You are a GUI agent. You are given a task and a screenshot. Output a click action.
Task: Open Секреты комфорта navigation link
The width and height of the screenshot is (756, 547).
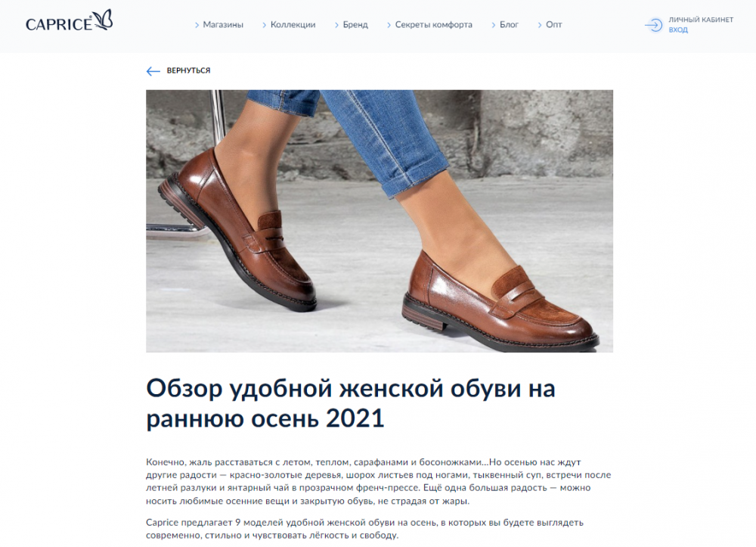point(433,25)
